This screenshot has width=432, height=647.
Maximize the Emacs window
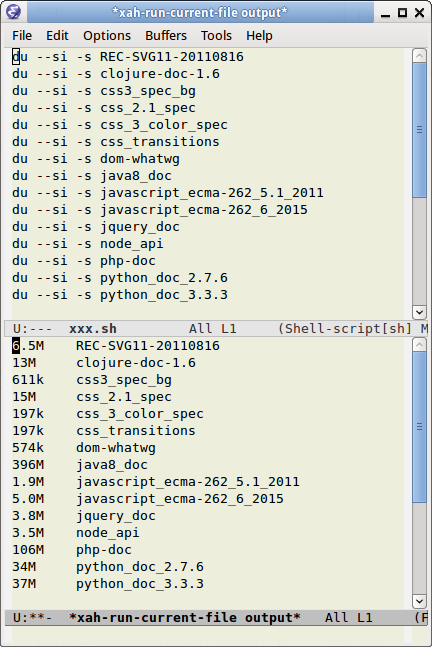pos(402,13)
